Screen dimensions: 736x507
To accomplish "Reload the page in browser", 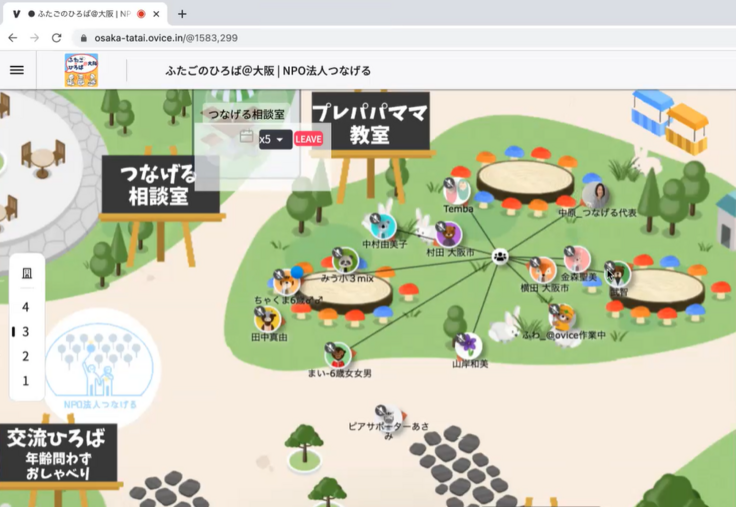I will click(x=56, y=37).
